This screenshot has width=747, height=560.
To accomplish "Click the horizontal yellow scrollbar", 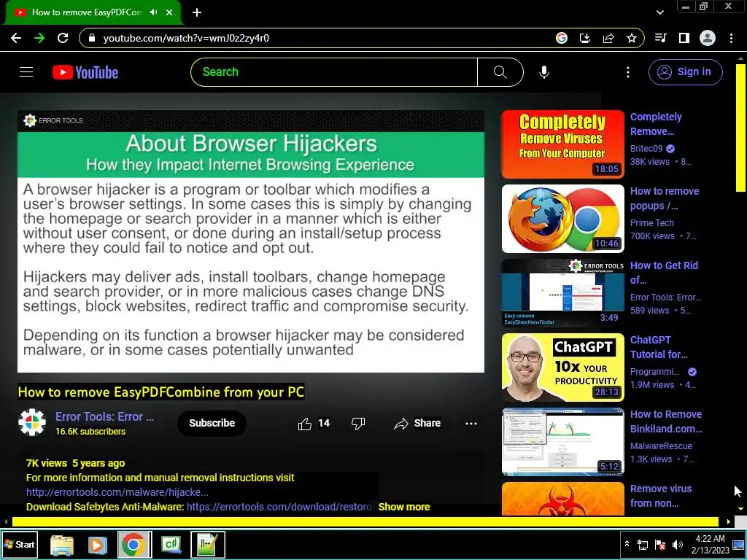I will point(365,522).
